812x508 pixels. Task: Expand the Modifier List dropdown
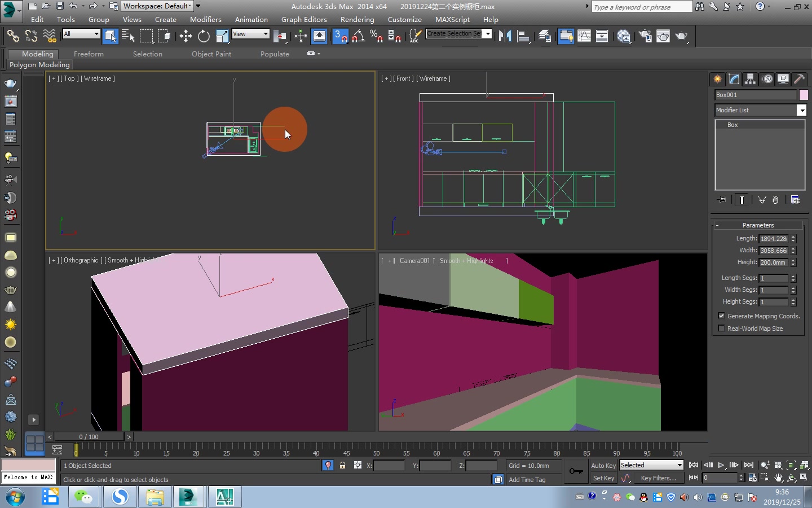pos(801,111)
